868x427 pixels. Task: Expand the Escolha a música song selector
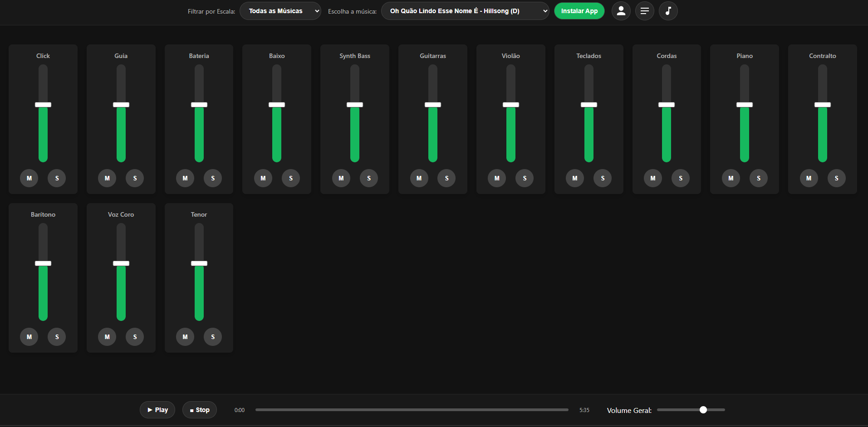tap(465, 11)
